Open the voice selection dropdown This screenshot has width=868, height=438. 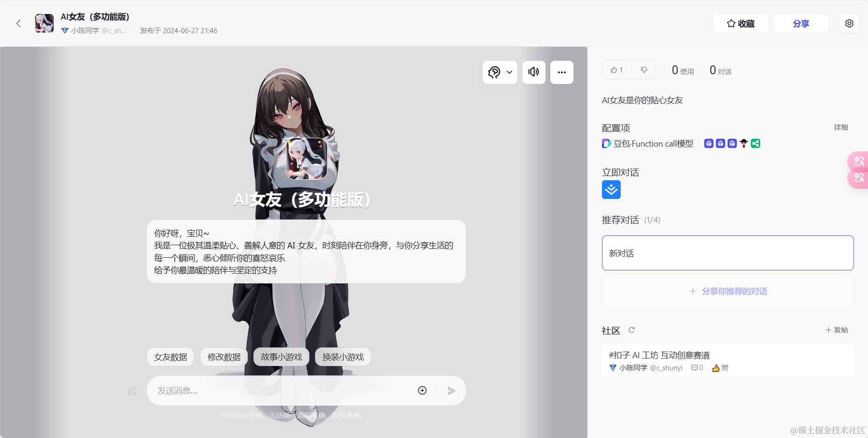tap(500, 72)
